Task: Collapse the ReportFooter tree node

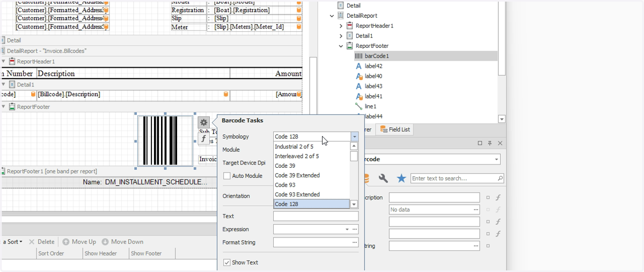Action: pos(341,46)
